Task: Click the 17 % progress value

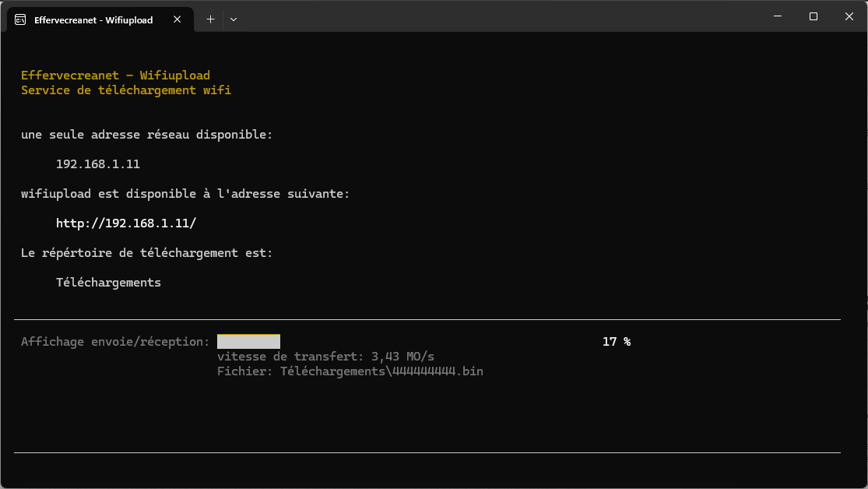Action: tap(616, 341)
